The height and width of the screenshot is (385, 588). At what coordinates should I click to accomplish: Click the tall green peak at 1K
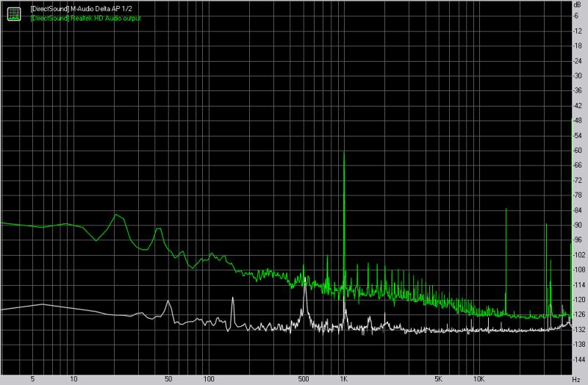[x=344, y=154]
